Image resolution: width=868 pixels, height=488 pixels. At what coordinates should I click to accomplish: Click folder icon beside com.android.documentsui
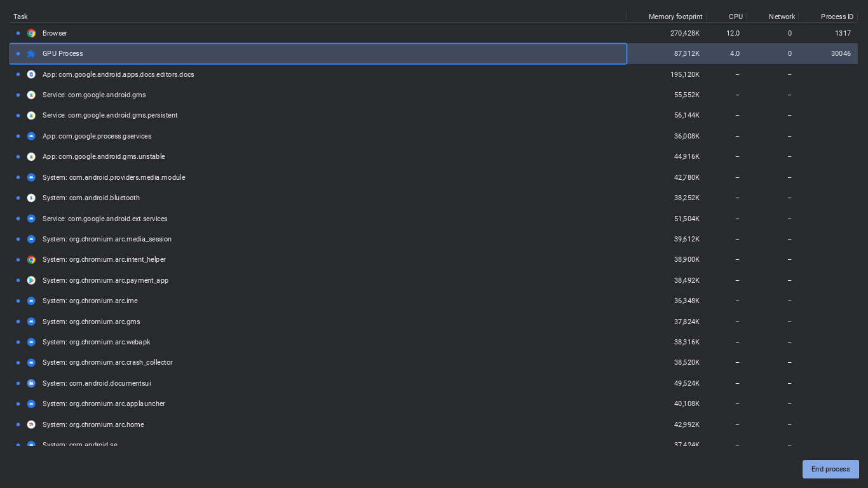coord(31,383)
